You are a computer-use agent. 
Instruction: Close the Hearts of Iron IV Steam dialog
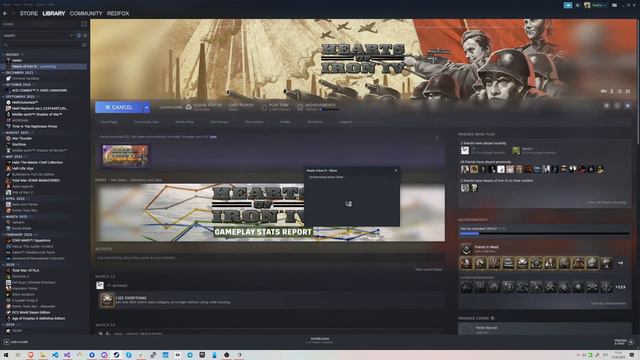click(396, 171)
